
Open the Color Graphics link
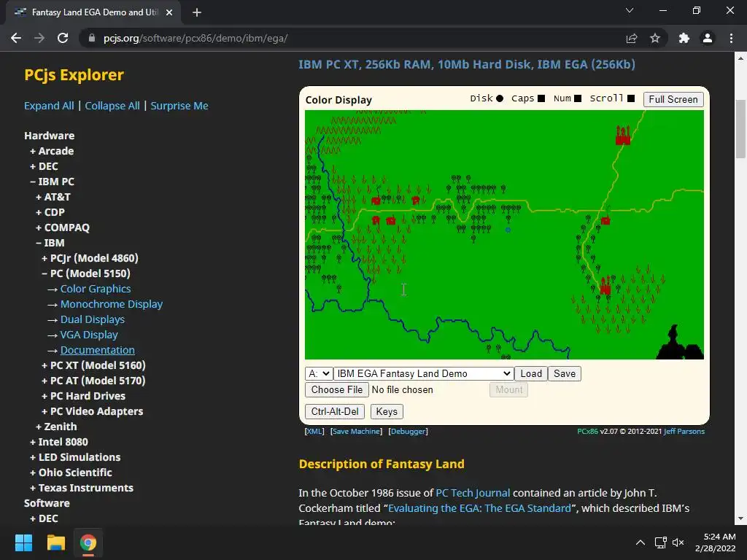point(96,289)
